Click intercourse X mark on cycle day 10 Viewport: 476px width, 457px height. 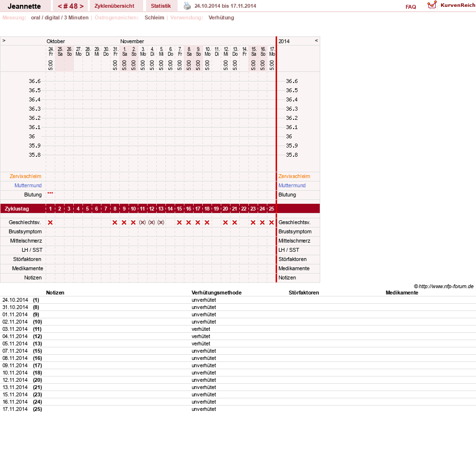[133, 222]
